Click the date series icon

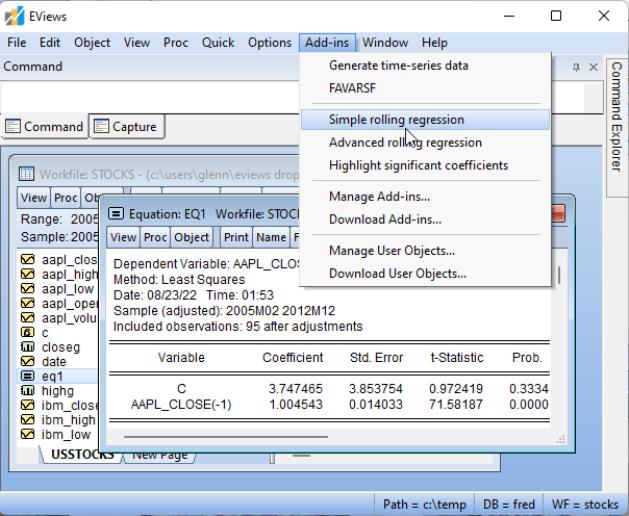pyautogui.click(x=27, y=362)
